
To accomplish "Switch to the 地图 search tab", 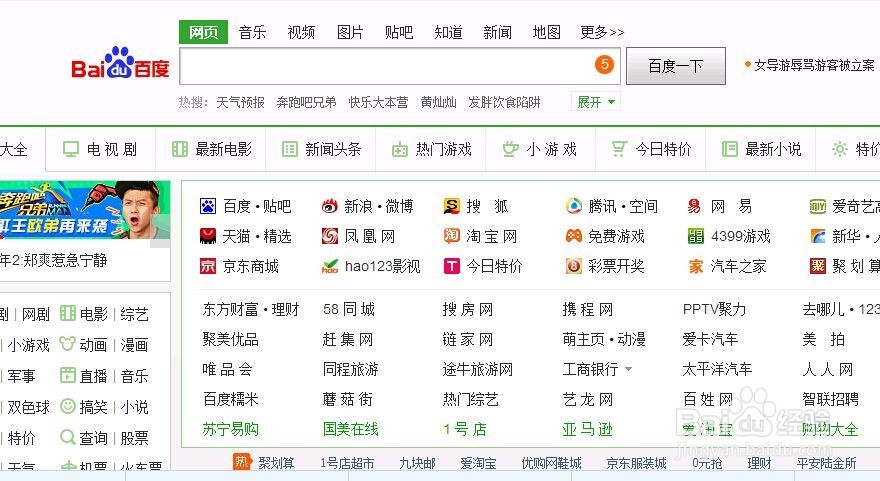I will (x=547, y=32).
